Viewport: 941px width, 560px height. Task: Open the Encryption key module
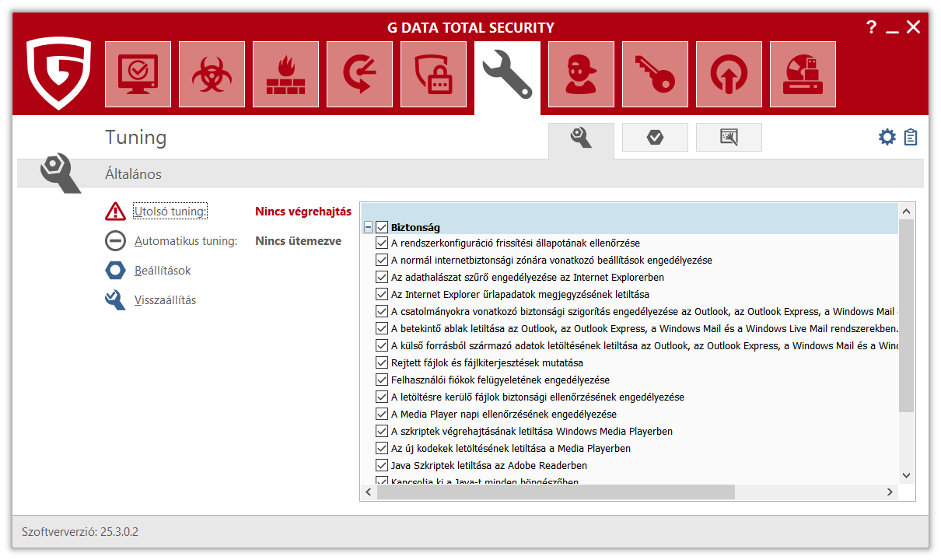click(x=655, y=74)
